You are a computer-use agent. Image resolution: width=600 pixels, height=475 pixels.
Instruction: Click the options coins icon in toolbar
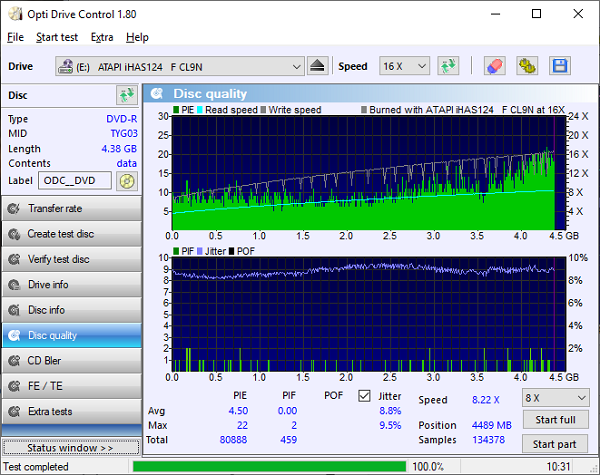tap(527, 66)
